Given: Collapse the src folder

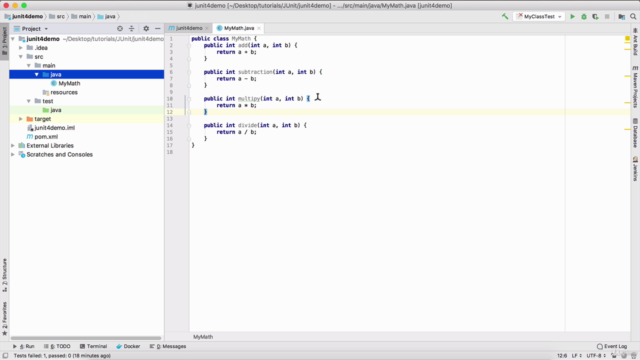Looking at the screenshot, I should tap(21, 57).
